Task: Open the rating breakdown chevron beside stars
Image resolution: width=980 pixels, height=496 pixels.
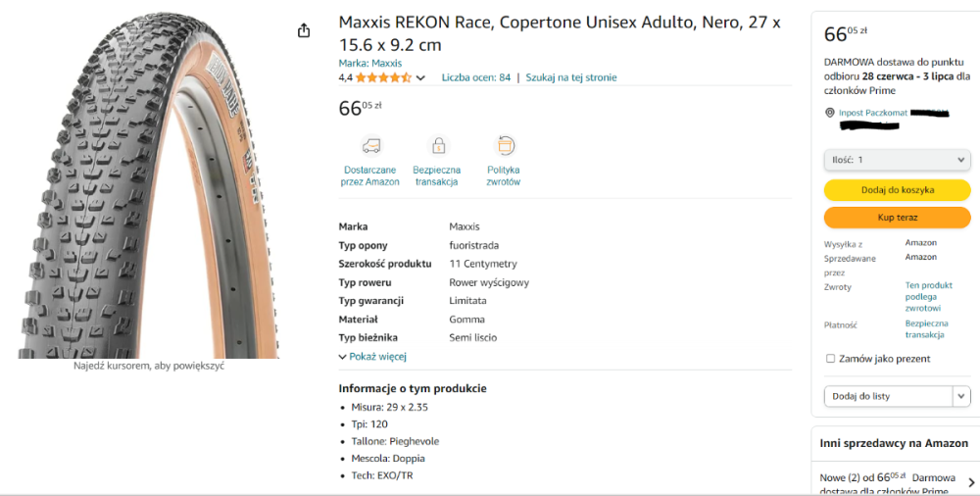Action: coord(421,77)
